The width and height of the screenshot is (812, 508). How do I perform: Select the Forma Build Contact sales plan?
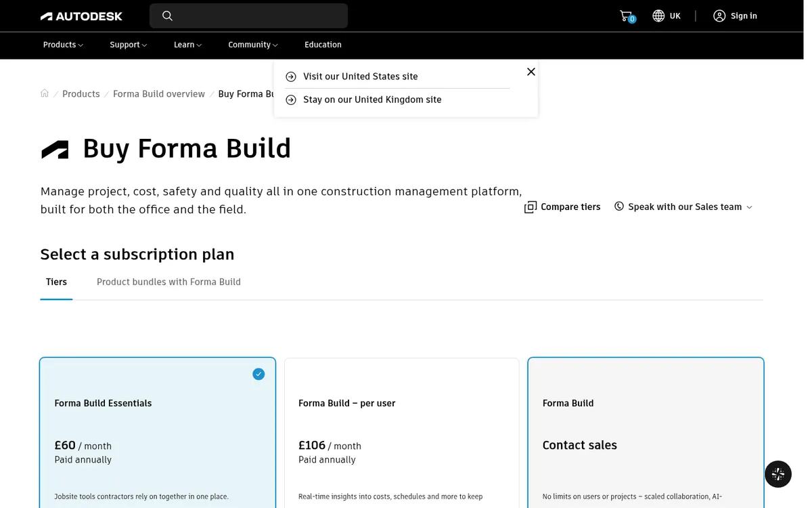point(646,433)
